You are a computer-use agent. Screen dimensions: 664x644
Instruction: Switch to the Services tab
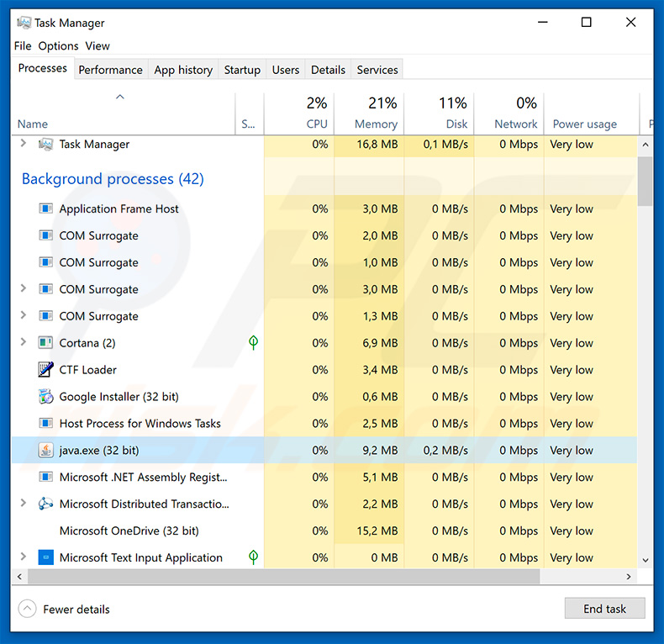(377, 70)
